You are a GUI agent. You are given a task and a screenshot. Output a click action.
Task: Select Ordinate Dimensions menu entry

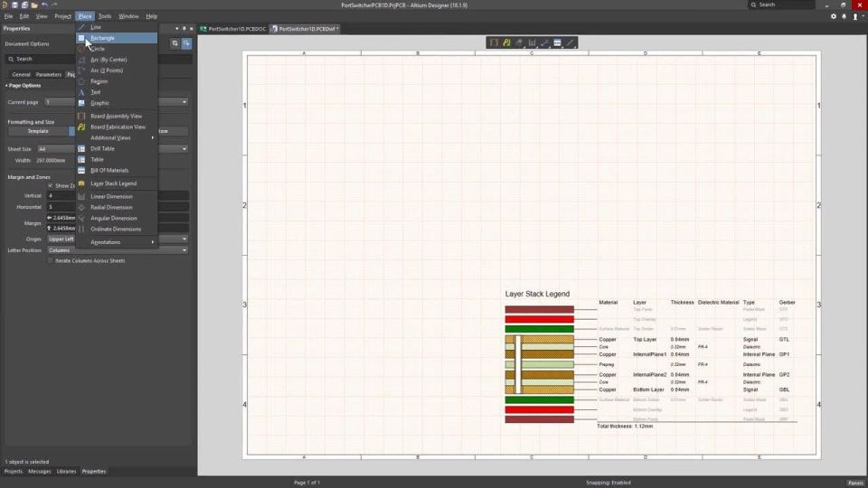pos(117,229)
